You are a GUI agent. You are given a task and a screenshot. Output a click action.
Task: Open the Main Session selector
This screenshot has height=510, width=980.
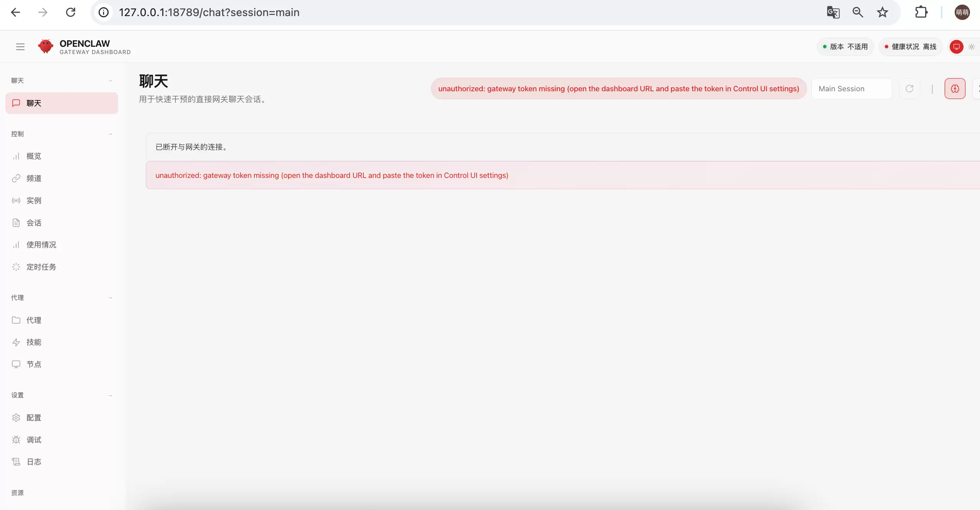pos(851,89)
